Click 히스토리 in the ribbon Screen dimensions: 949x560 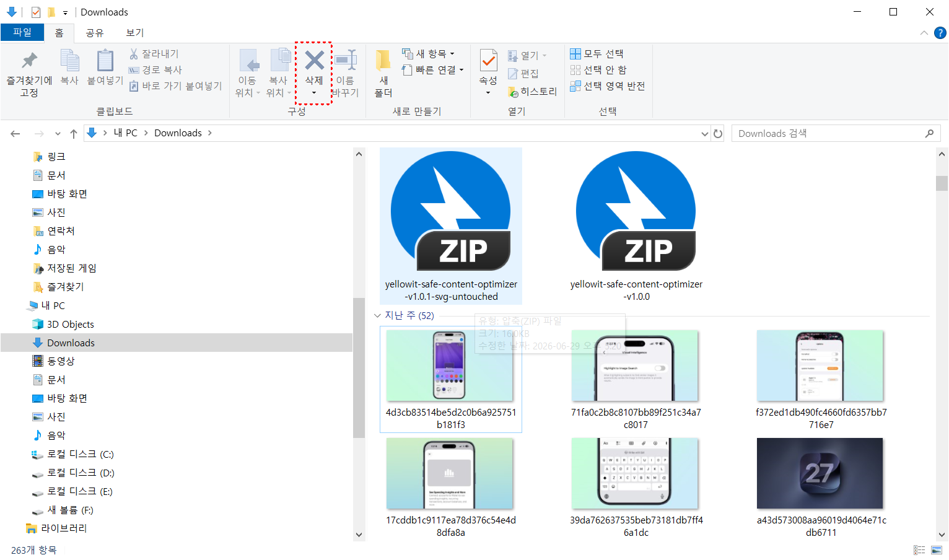pyautogui.click(x=532, y=92)
